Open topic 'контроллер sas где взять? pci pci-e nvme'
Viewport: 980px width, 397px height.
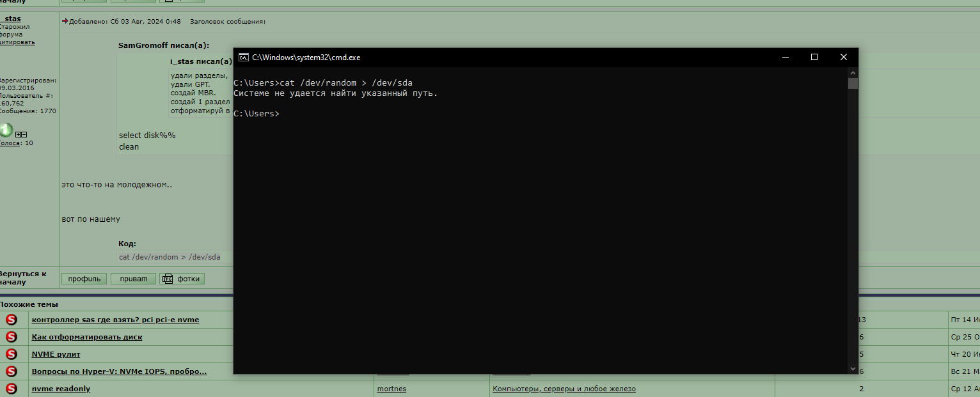(x=115, y=320)
